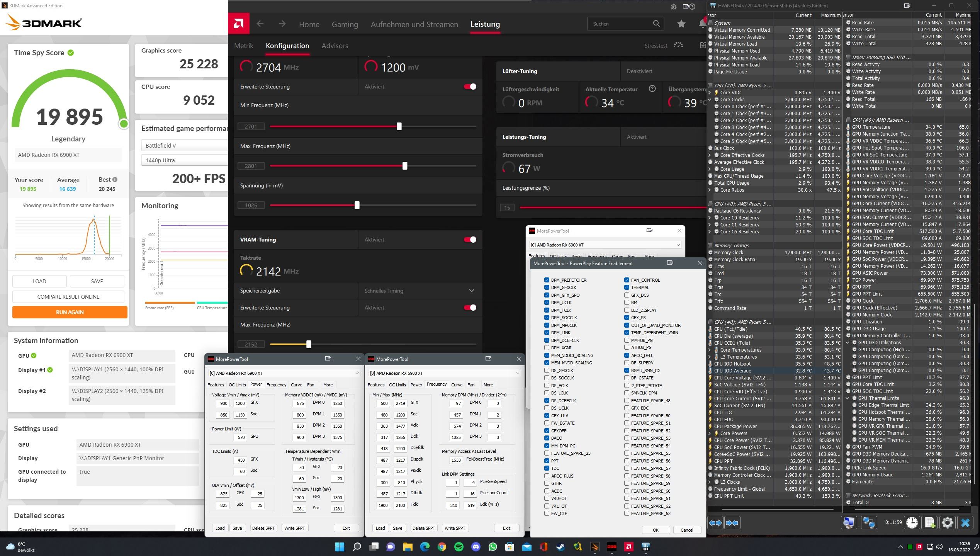Screen dimensions: 980x556
Task: Open Google Chrome from the taskbar
Action: coord(442,547)
